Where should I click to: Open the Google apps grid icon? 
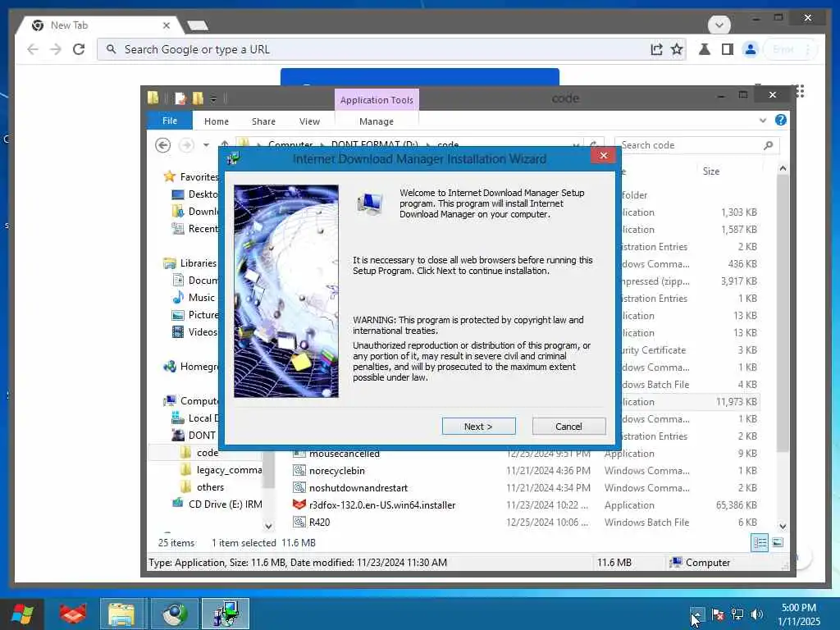point(800,91)
